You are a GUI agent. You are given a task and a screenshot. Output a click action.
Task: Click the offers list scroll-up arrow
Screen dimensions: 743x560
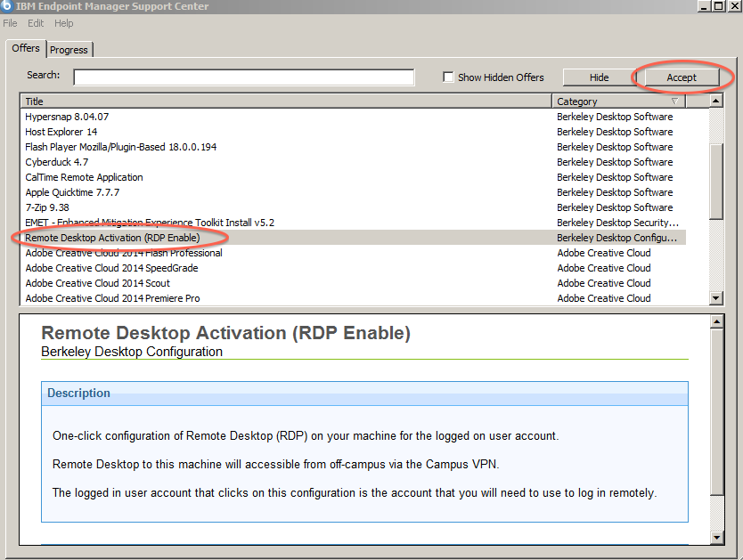(x=716, y=101)
